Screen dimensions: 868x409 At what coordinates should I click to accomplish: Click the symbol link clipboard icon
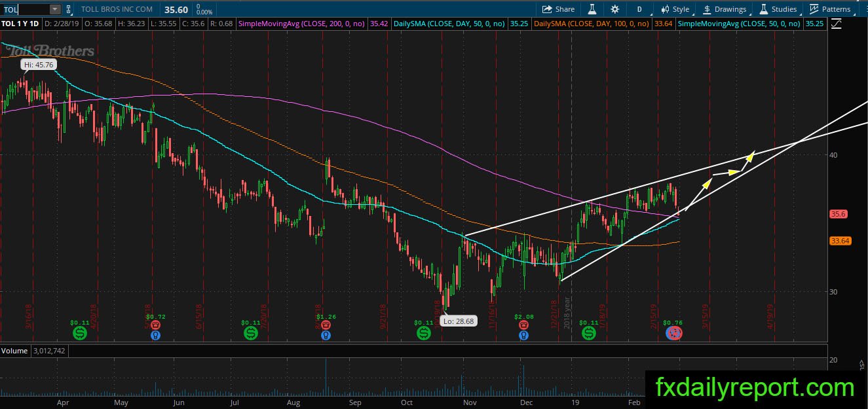click(69, 9)
